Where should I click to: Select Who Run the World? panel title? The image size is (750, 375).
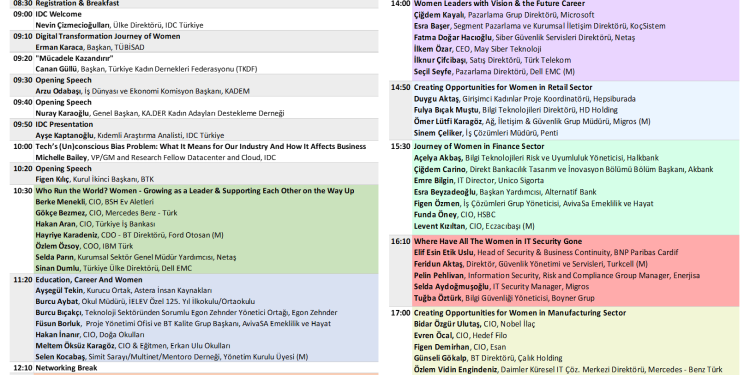[x=195, y=191]
